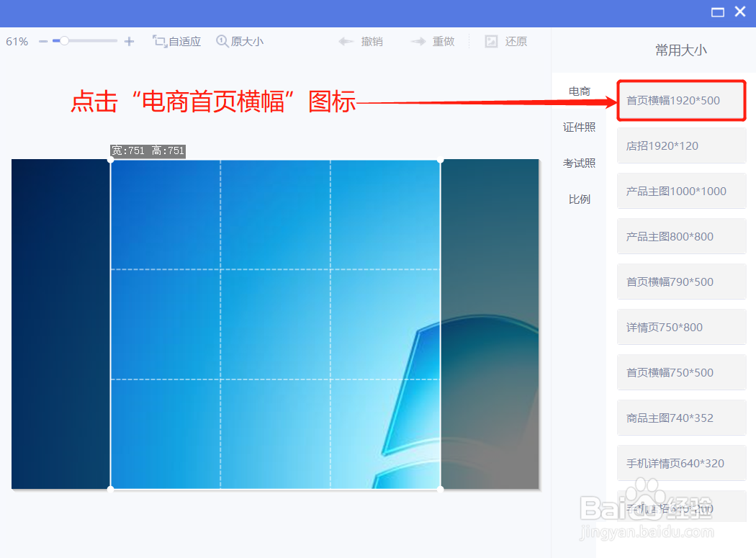Select the 自适应 fit-to-screen icon

point(176,41)
